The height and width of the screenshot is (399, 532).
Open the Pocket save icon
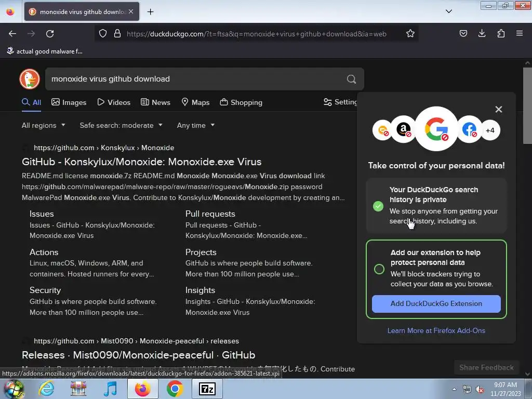pos(463,34)
